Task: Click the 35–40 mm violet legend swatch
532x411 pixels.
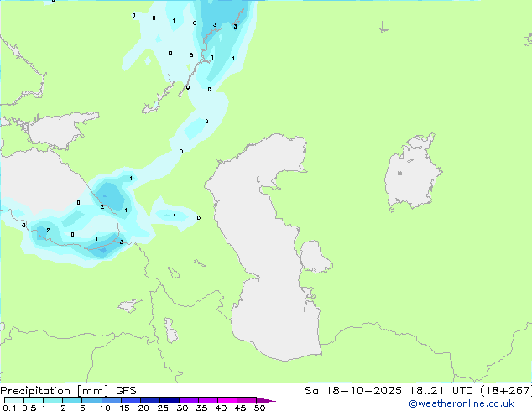Action: tap(208, 400)
